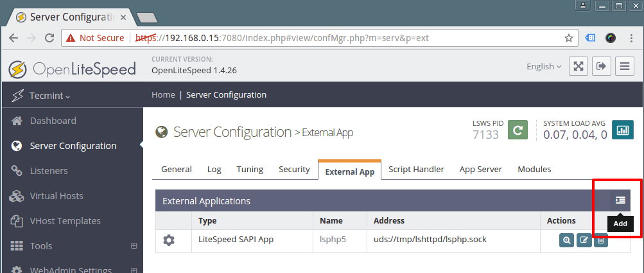View the lsphp5 entry magnifier icon

[566, 240]
